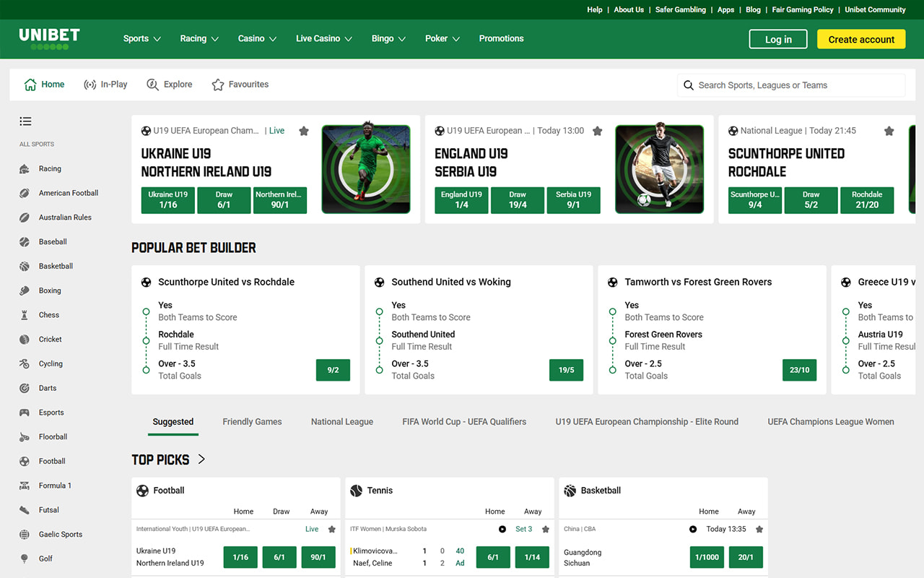Viewport: 924px width, 578px height.
Task: Favourite the Ukraine U19 featured match star
Action: 304,131
